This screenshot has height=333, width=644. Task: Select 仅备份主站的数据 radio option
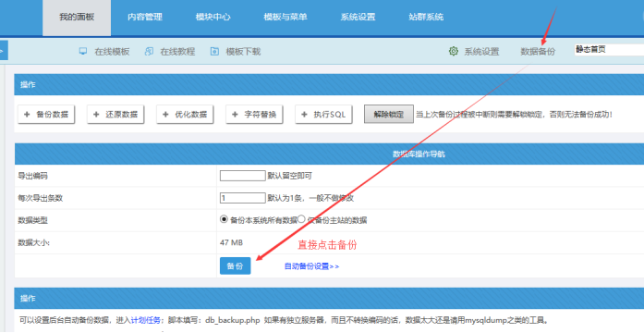(301, 219)
